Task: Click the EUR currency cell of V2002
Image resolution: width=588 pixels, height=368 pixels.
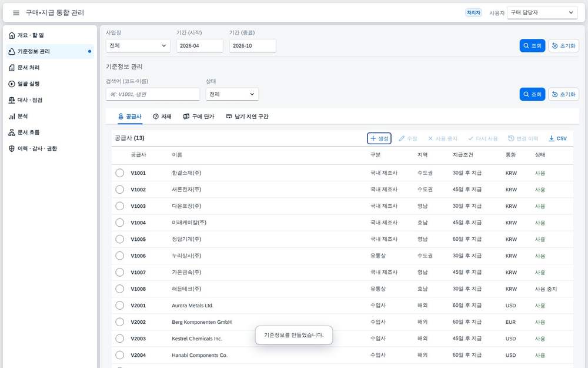Action: coord(510,322)
